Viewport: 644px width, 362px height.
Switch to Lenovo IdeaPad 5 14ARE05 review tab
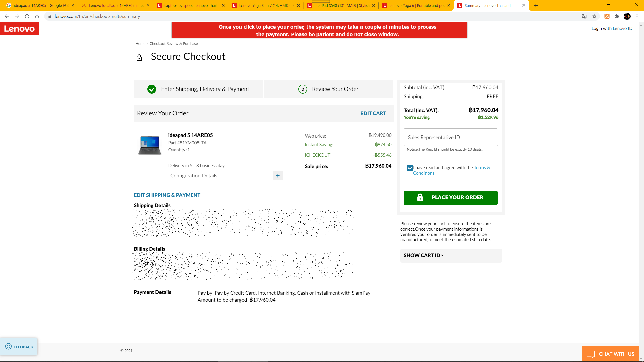[x=115, y=5]
